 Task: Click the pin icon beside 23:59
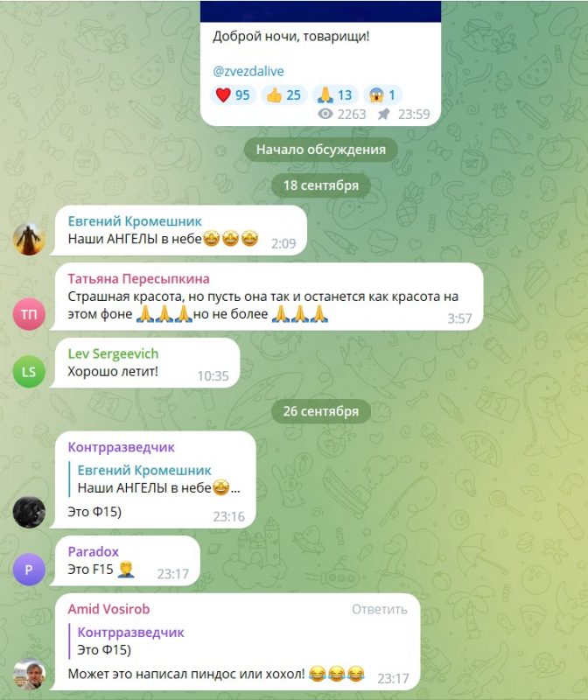point(383,115)
